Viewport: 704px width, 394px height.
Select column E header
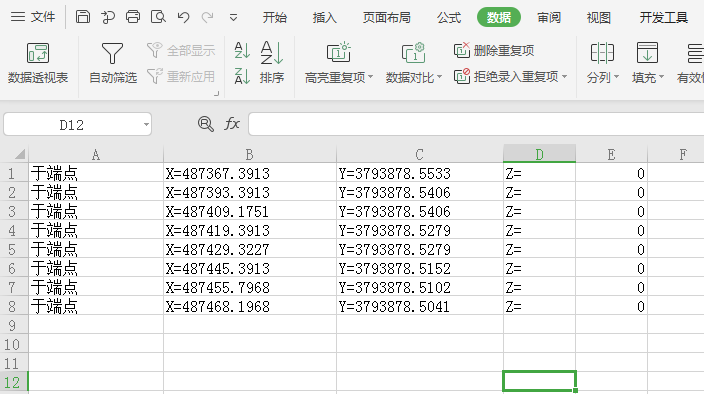point(611,154)
